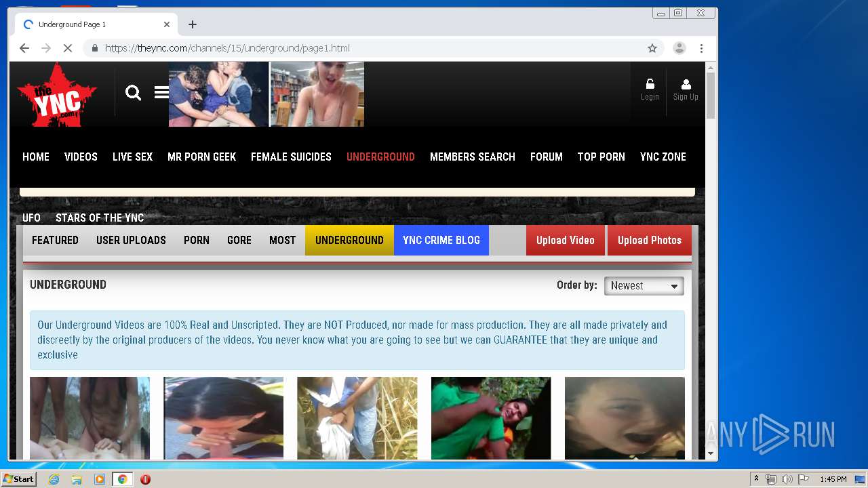Open the MR PORN GEEK nav item
This screenshot has width=868, height=488.
click(x=202, y=157)
